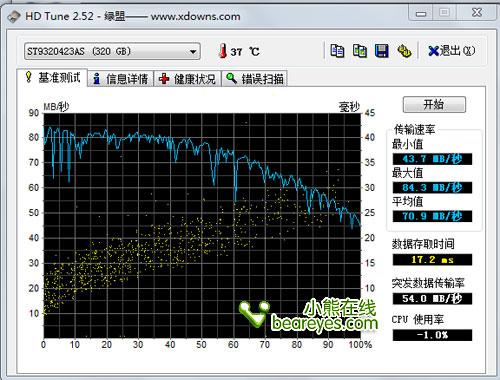Switch to the 基准测试 benchmark tab
Image resolution: width=500 pixels, height=380 pixels.
pyautogui.click(x=53, y=78)
